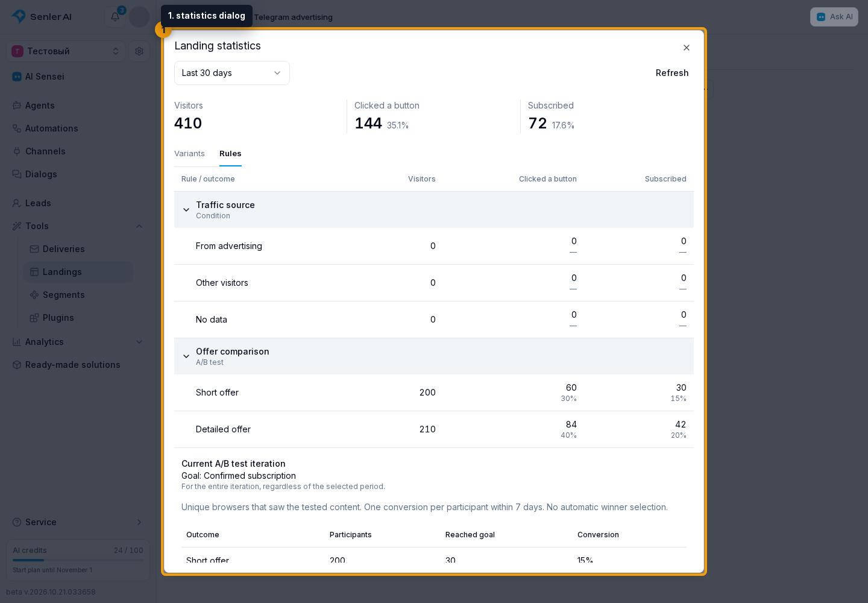Click the Analytics chart icon in the sidebar
The height and width of the screenshot is (603, 868).
(x=17, y=342)
